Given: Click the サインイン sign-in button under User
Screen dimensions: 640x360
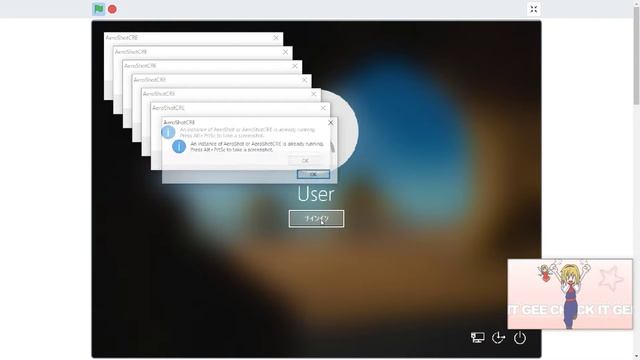Looking at the screenshot, I should 316,219.
